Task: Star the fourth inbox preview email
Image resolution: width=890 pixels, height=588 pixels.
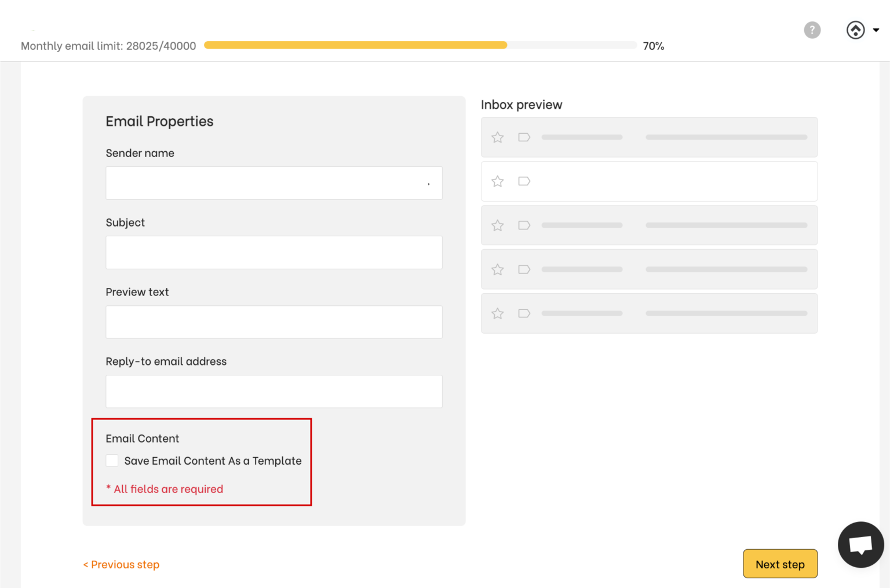Action: [x=497, y=269]
